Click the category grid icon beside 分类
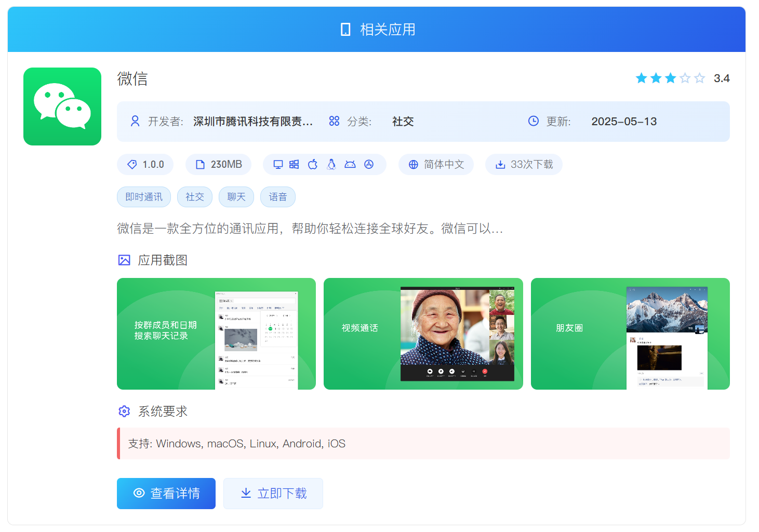 coord(334,121)
